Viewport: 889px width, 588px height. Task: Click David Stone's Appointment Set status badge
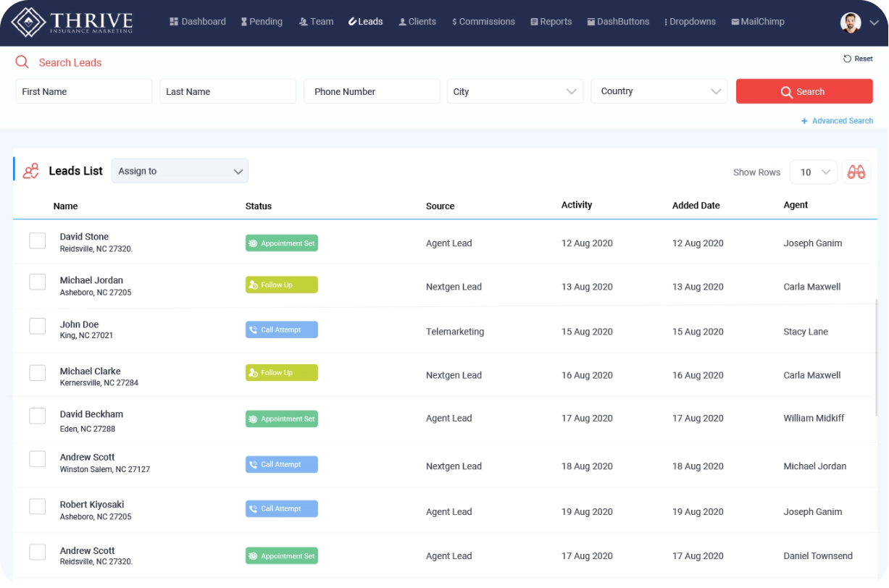coord(282,243)
